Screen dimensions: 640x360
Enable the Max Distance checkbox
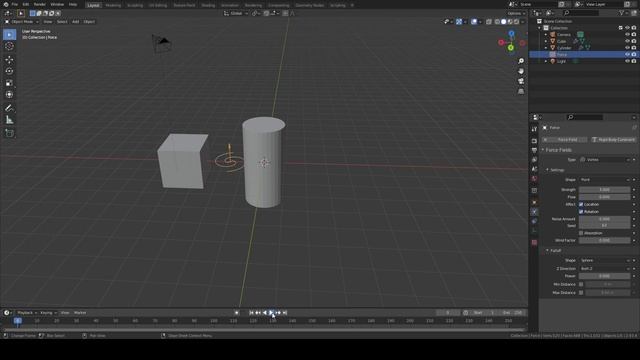point(581,293)
